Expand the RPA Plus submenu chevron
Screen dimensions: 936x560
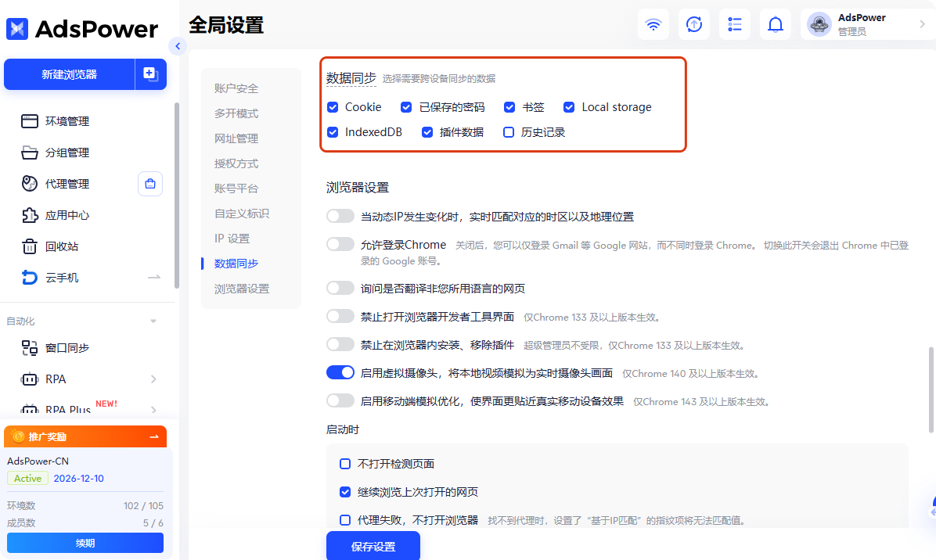point(154,411)
